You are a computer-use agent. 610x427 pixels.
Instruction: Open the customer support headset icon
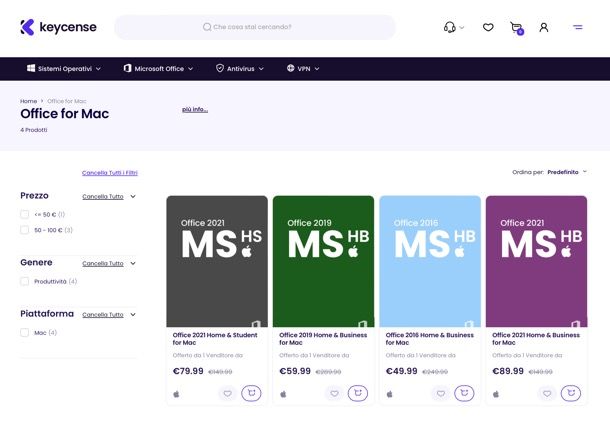pyautogui.click(x=449, y=27)
